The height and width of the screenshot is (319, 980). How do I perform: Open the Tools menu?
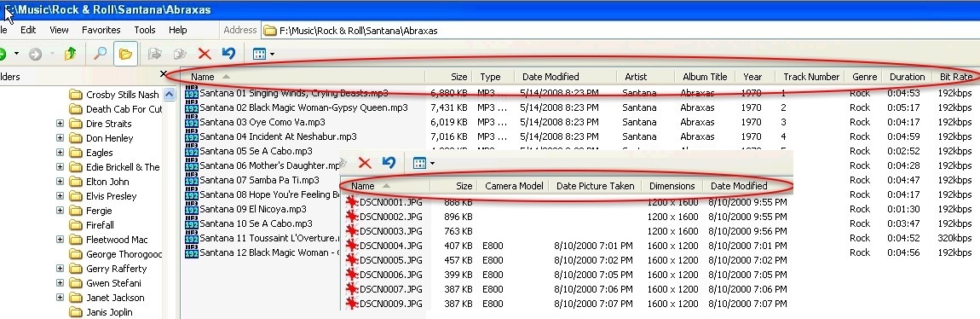[145, 30]
